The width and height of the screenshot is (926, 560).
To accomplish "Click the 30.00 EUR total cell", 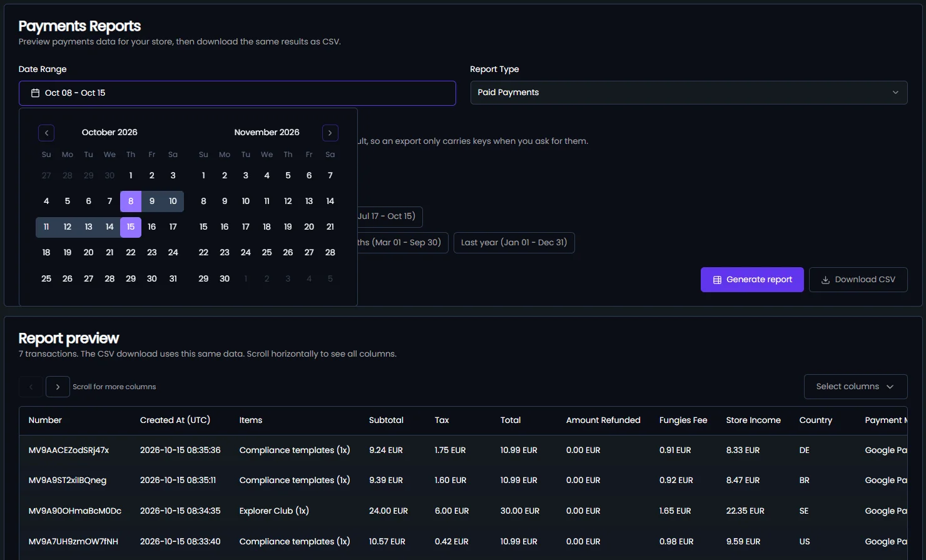I will tap(520, 511).
